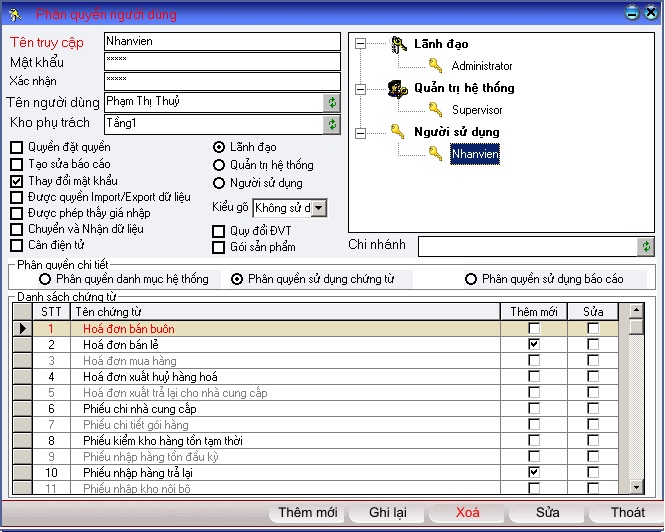This screenshot has height=532, width=666.
Task: Enable the Quyền đặt quyền checkbox
Action: coord(17,148)
